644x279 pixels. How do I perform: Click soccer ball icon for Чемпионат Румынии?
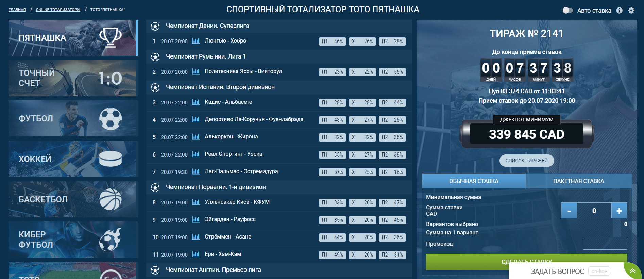click(155, 57)
